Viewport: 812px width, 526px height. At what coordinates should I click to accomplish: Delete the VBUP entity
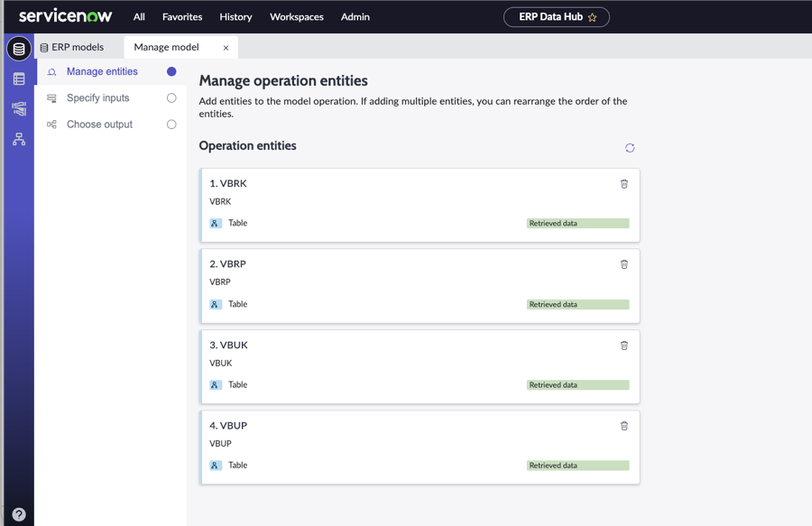pyautogui.click(x=624, y=426)
